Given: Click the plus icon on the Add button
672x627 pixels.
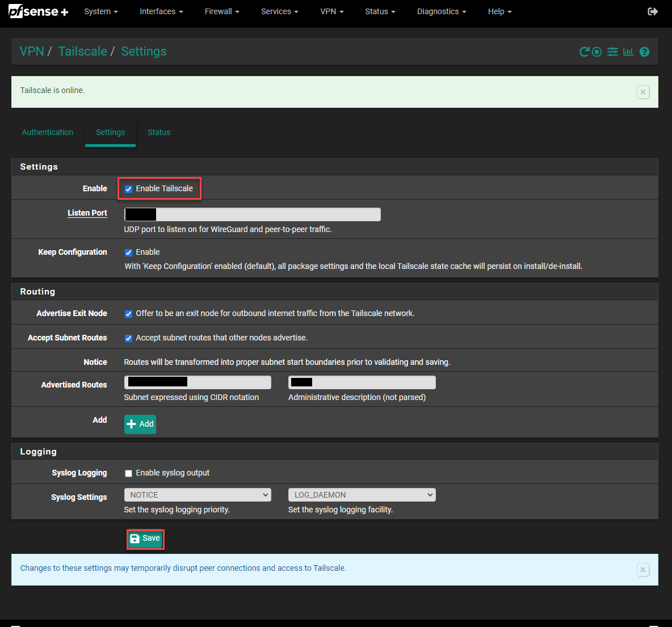Looking at the screenshot, I should coord(133,424).
